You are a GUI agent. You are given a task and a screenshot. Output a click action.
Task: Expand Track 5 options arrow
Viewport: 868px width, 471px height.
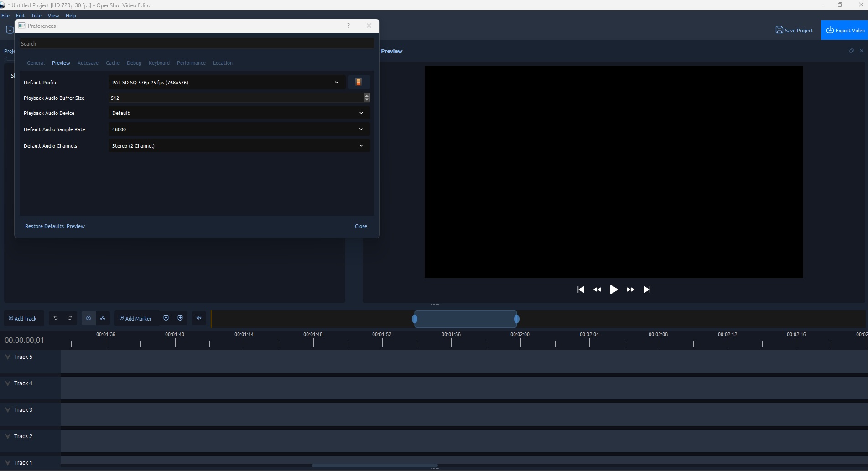click(x=8, y=357)
